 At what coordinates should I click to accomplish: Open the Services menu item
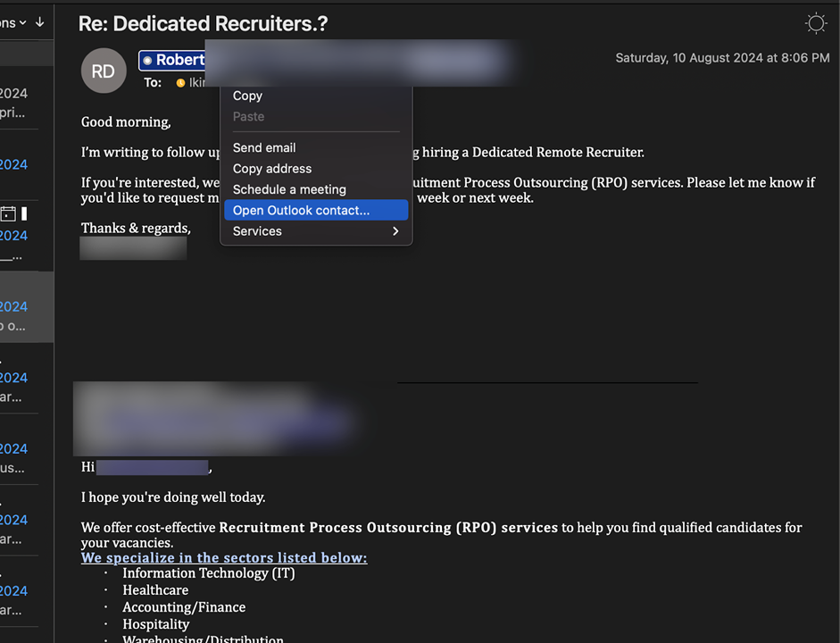(x=316, y=231)
